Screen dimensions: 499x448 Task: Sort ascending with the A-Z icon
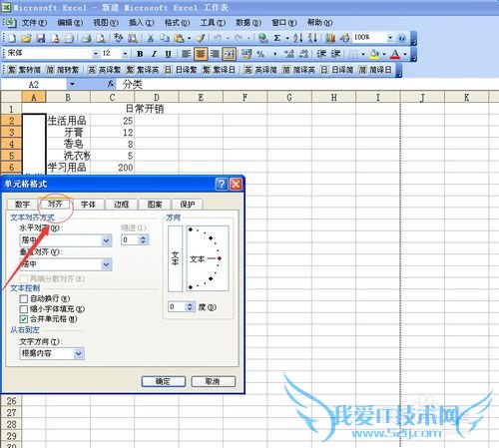pyautogui.click(x=297, y=38)
